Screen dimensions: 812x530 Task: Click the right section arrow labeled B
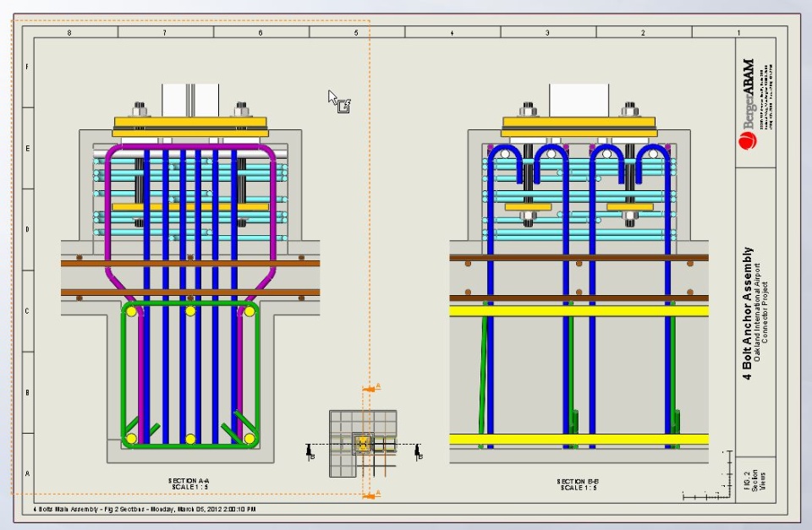[x=419, y=452]
